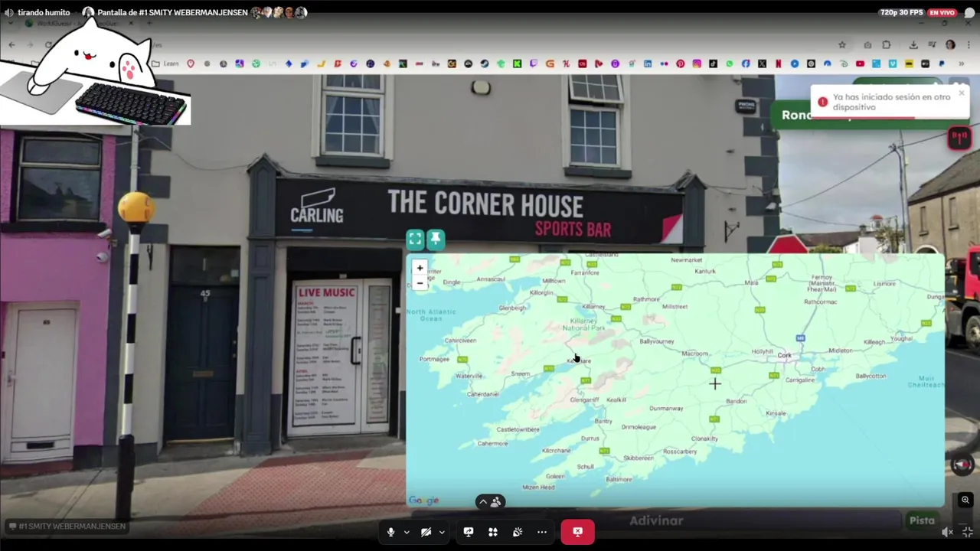Zoom out on the map with minus button
This screenshot has height=551, width=980.
coord(420,283)
